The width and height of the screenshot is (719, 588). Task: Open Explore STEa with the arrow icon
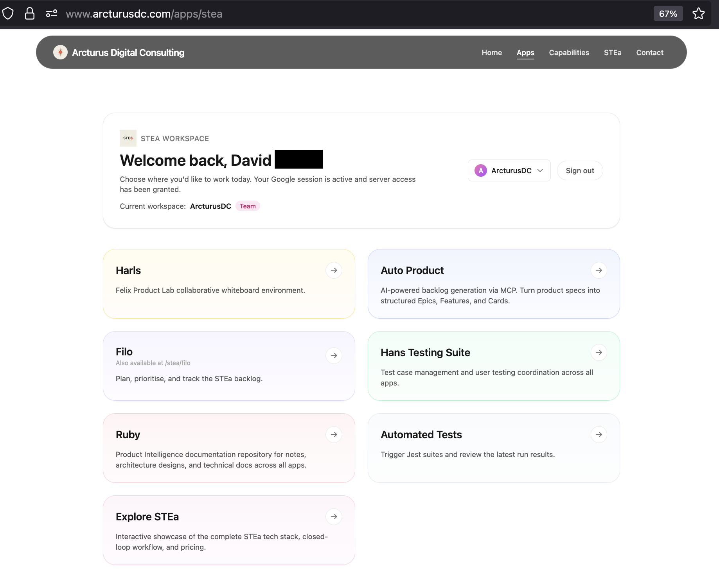click(x=334, y=516)
